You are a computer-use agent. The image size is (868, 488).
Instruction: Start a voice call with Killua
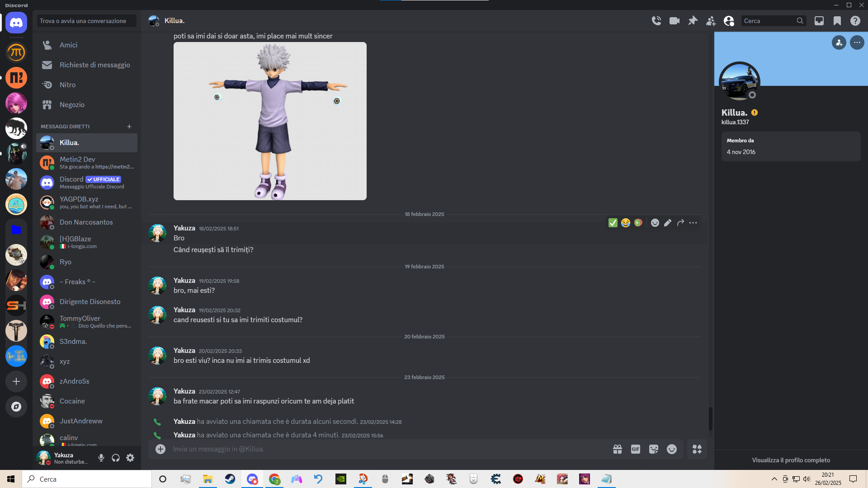click(x=656, y=21)
